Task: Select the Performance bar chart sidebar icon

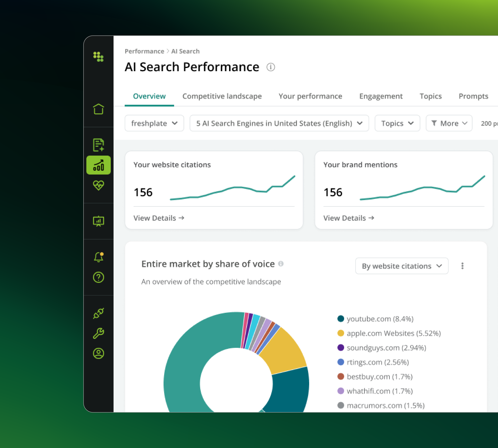Action: tap(99, 165)
